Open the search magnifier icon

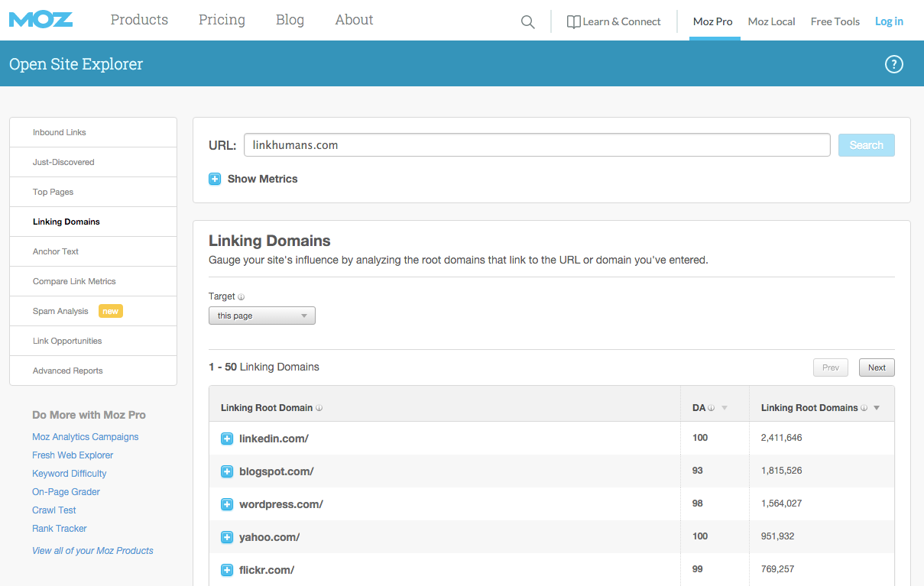(x=528, y=22)
